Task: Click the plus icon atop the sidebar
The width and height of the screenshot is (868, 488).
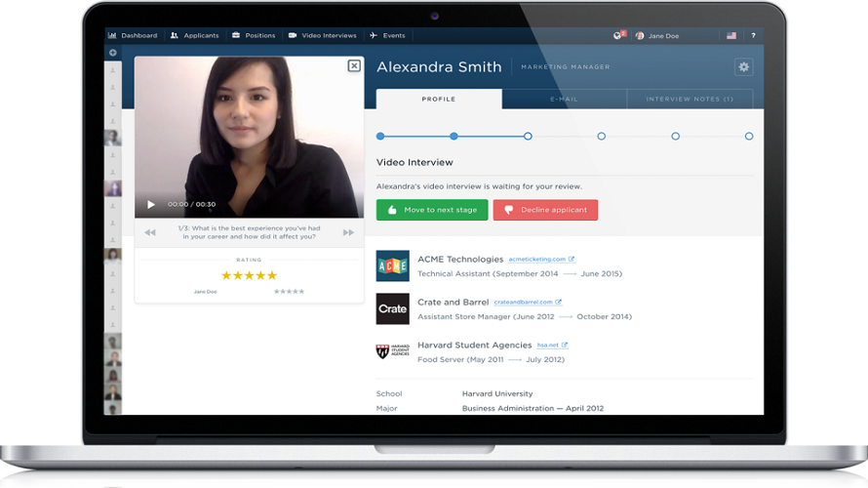Action: click(x=113, y=53)
